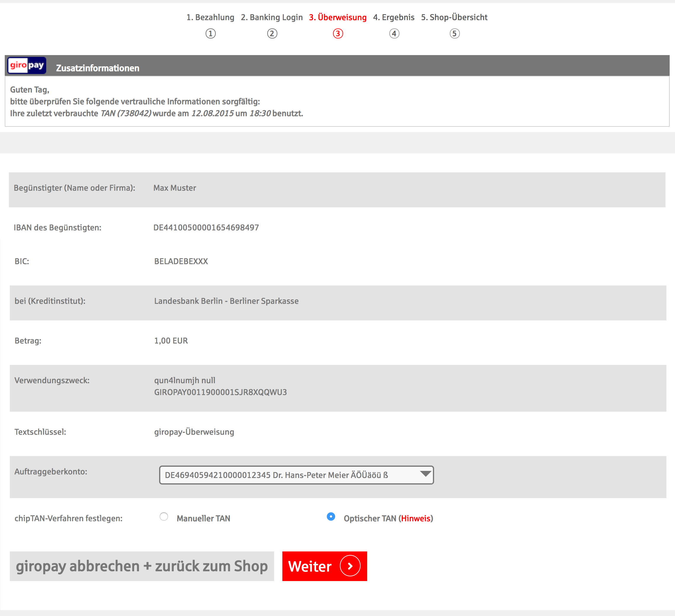Click the step 1 circle icon
The image size is (675, 616).
coord(210,33)
